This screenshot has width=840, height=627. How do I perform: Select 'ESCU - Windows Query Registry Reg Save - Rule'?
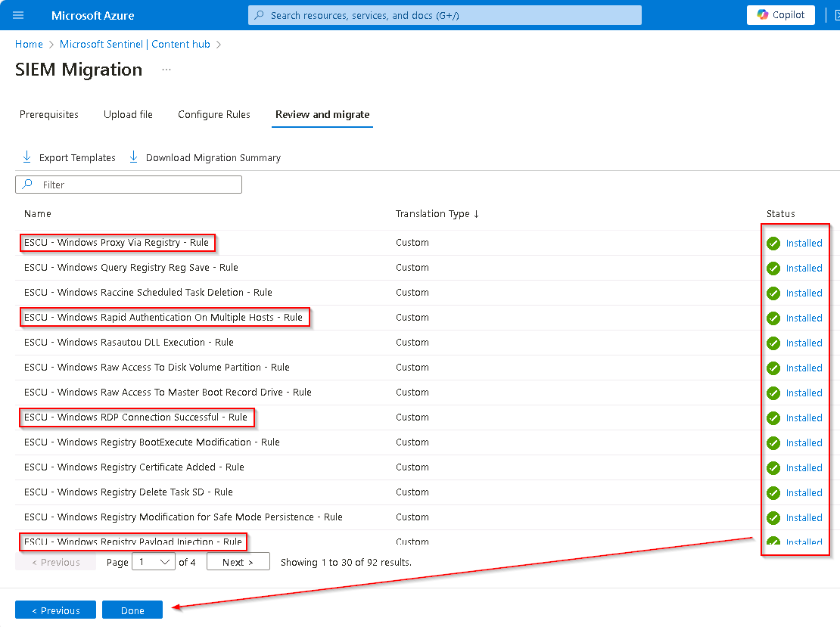pos(131,268)
